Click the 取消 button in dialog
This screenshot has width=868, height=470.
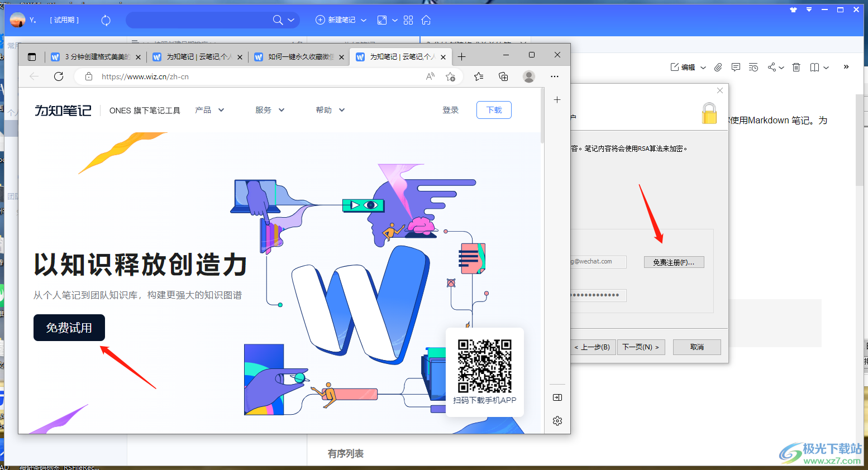point(697,347)
